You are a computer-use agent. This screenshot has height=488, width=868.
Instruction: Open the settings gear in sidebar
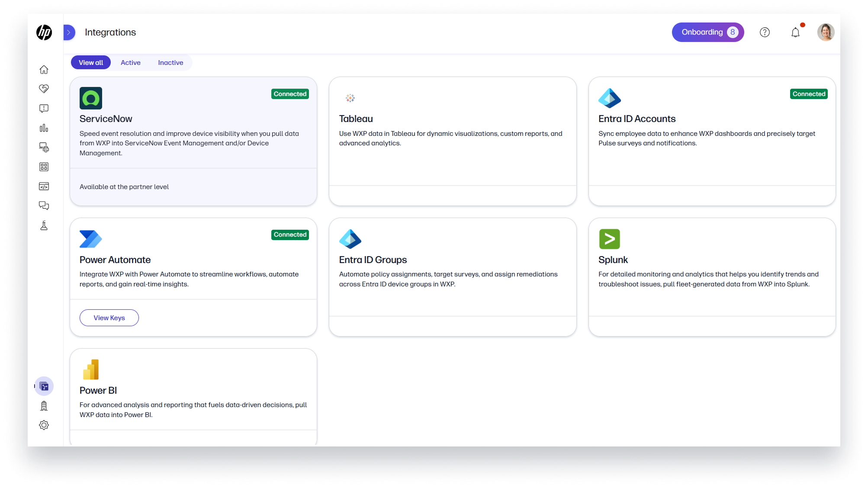click(44, 425)
